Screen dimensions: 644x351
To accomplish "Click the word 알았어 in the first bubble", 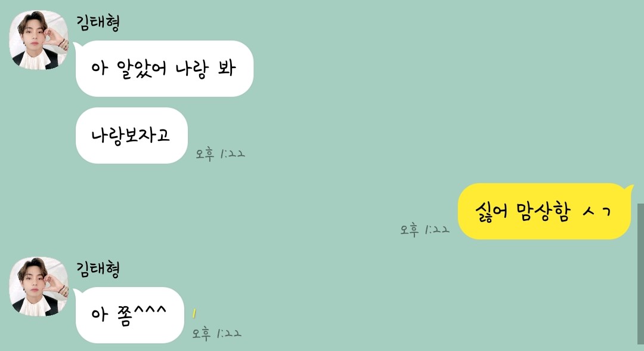I will pyautogui.click(x=142, y=69).
